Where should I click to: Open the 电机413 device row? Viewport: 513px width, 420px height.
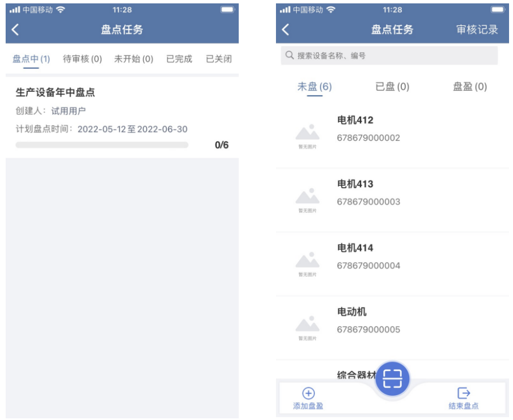392,200
